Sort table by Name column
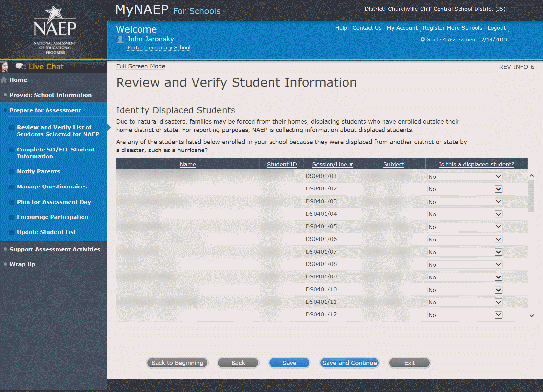The width and height of the screenshot is (543, 392). (188, 164)
